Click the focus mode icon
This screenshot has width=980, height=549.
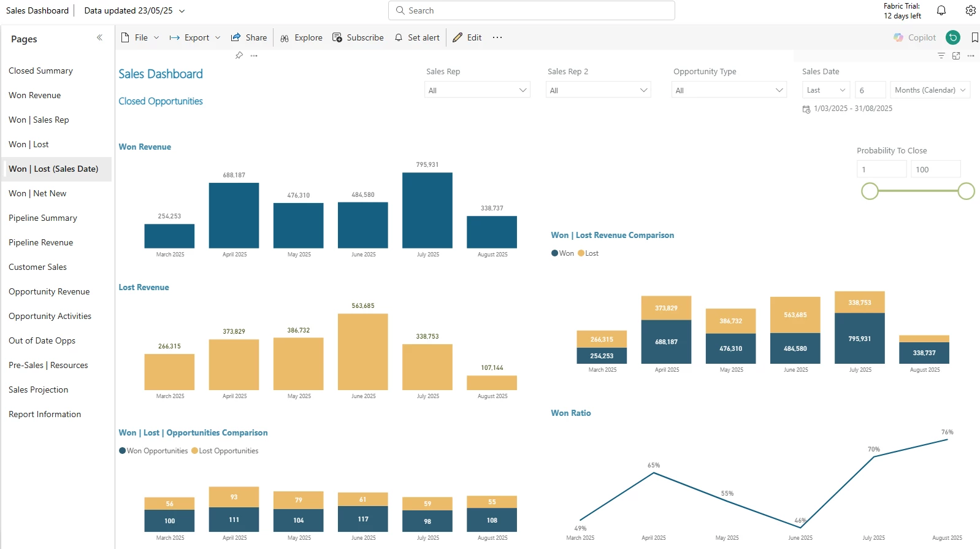point(956,56)
